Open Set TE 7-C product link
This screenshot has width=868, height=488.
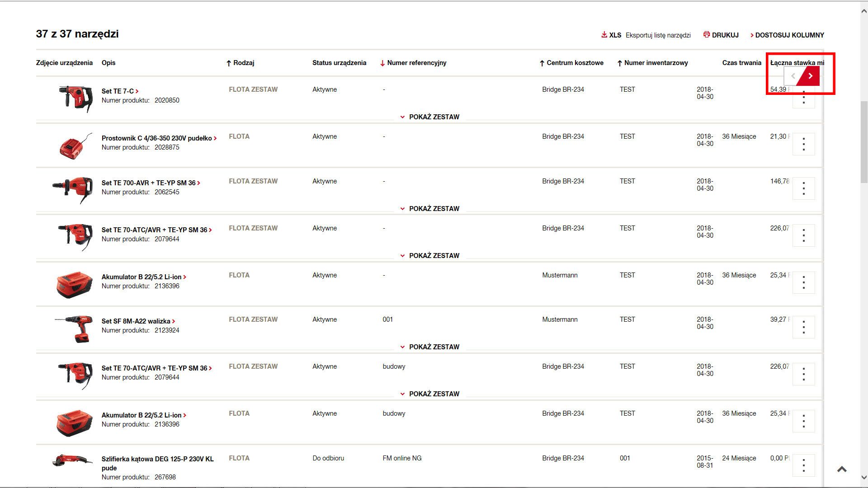[118, 91]
